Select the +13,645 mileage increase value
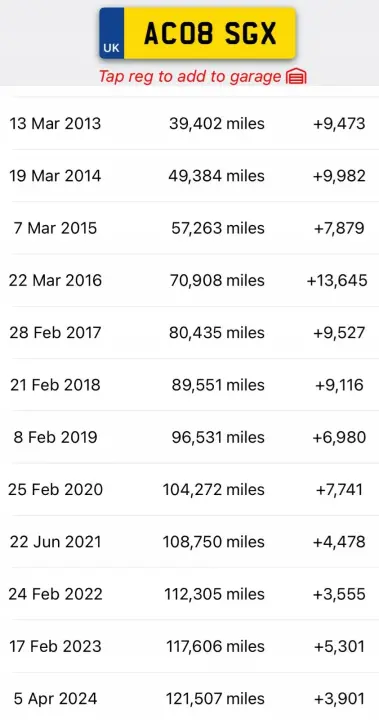This screenshot has height=720, width=379. coord(337,281)
